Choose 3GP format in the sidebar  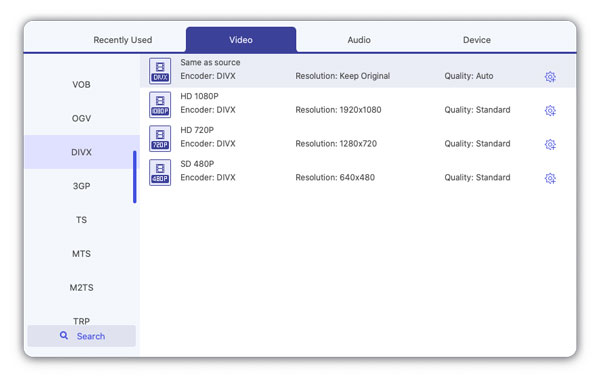[82, 186]
